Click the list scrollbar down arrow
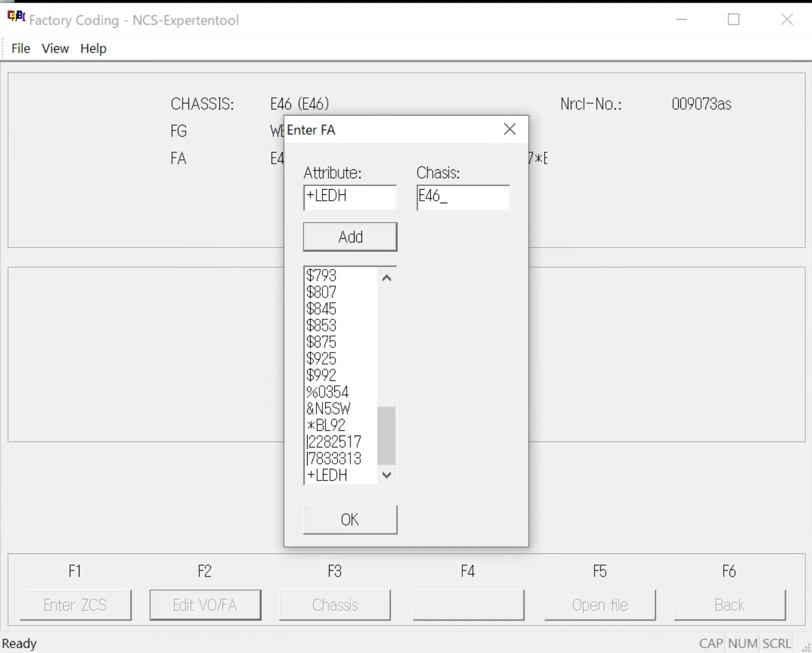The height and width of the screenshot is (653, 812). coord(386,475)
